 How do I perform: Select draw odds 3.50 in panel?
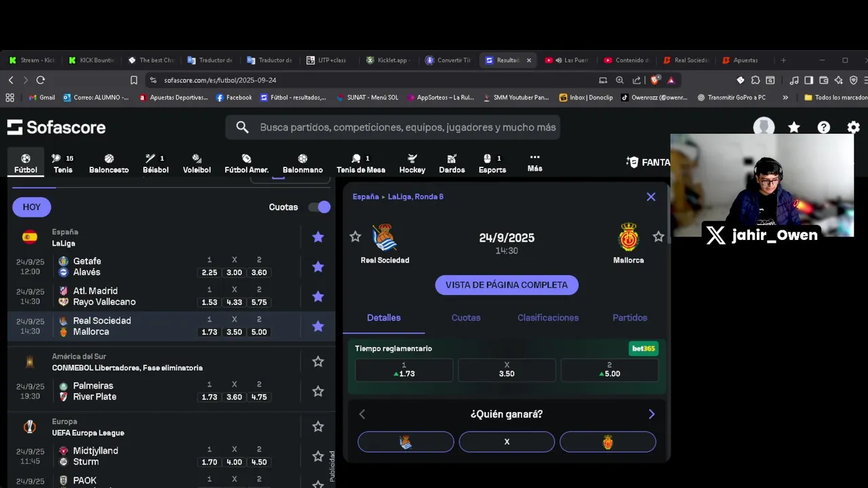[x=507, y=370]
